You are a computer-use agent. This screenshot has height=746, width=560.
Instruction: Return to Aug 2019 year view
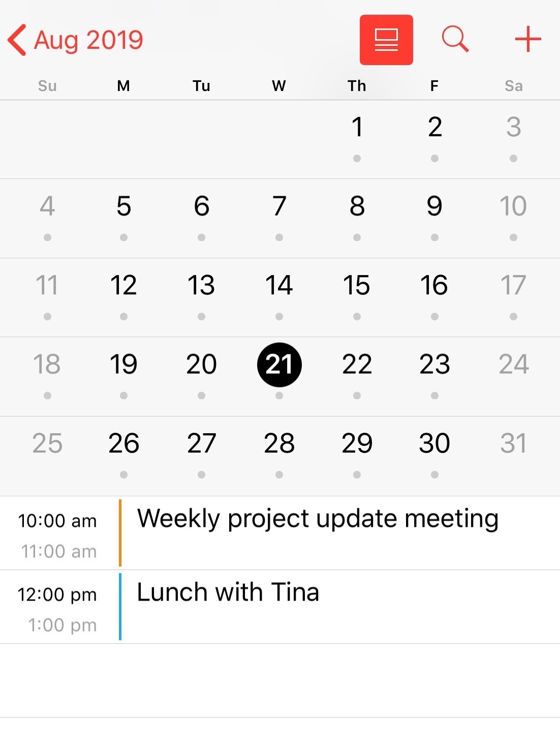[88, 40]
